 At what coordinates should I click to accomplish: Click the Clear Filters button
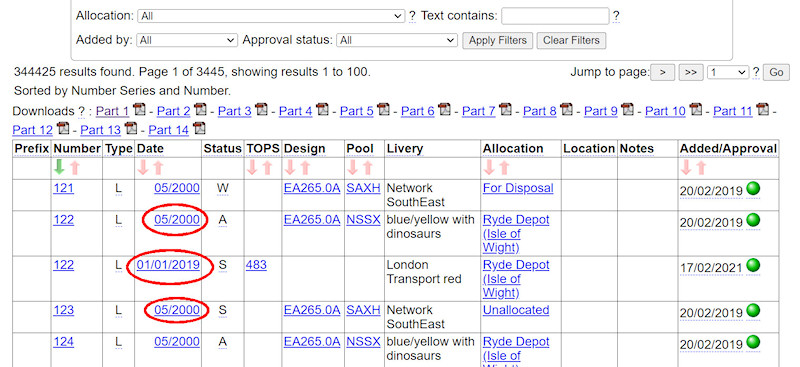(x=571, y=40)
